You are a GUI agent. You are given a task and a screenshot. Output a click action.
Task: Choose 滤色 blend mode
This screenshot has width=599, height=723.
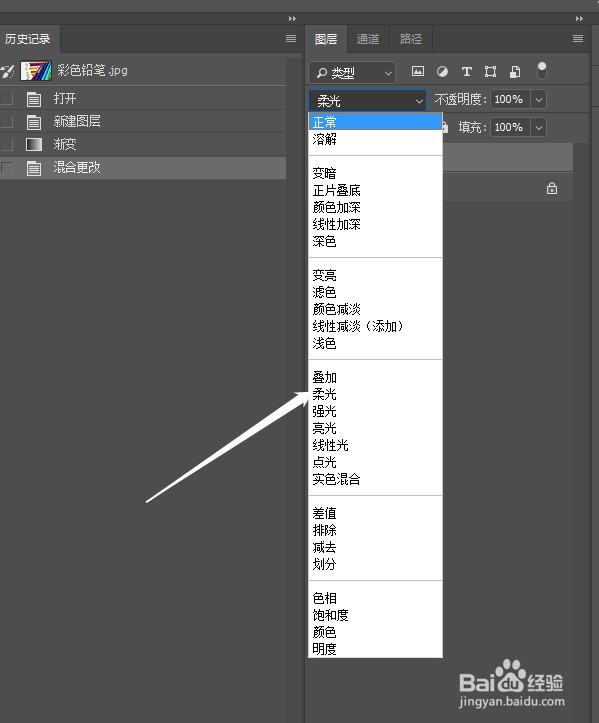click(375, 292)
